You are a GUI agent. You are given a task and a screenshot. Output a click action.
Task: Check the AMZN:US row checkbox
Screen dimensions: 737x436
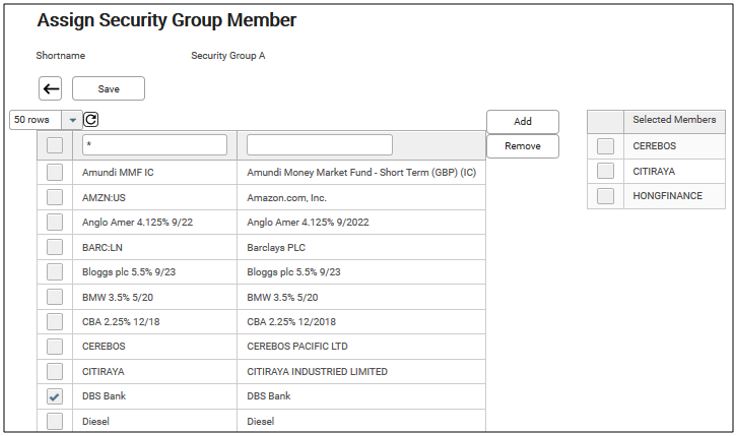pos(55,197)
